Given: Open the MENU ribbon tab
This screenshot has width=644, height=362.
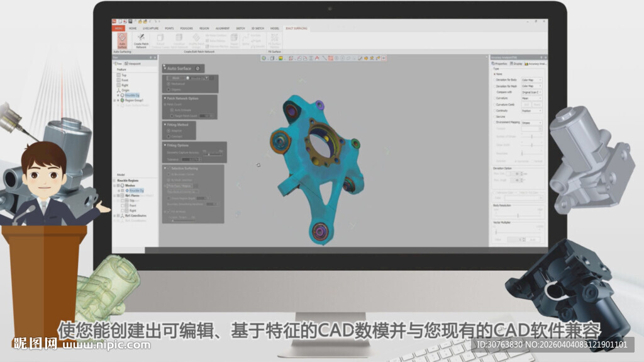Looking at the screenshot, I should (x=119, y=28).
